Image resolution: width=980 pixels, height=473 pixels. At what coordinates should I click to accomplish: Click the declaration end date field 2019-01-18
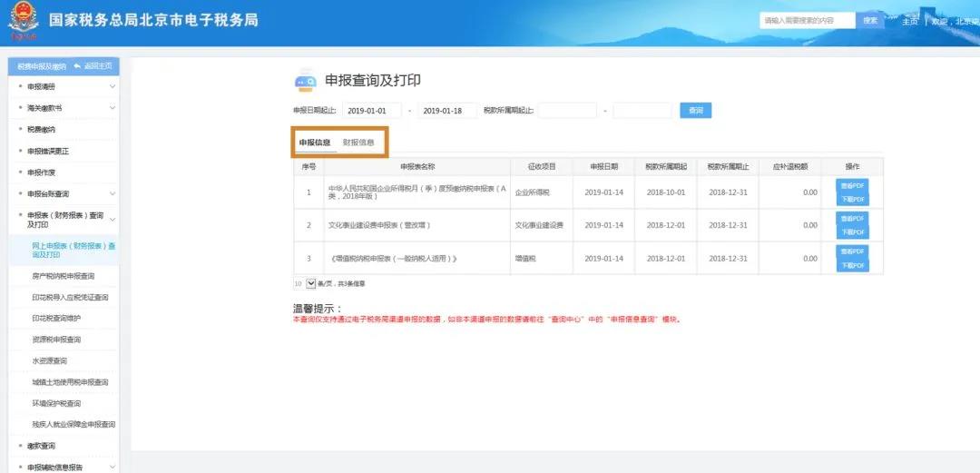(448, 111)
